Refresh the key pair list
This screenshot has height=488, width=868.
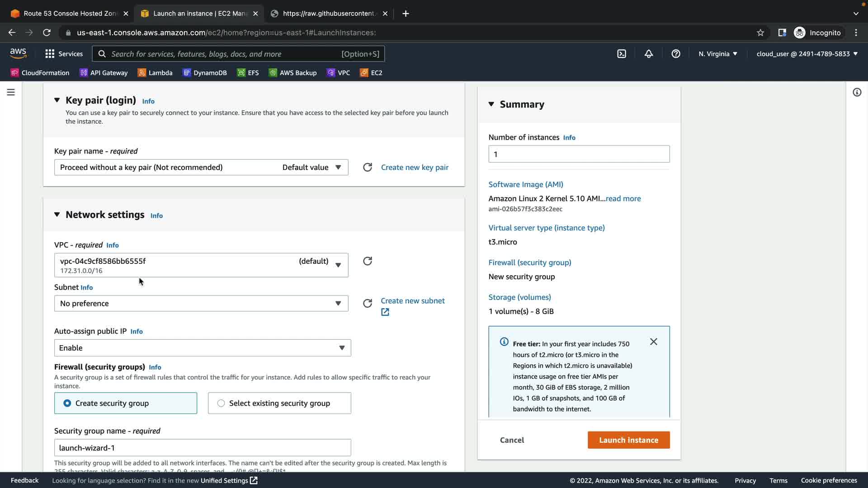(x=368, y=167)
